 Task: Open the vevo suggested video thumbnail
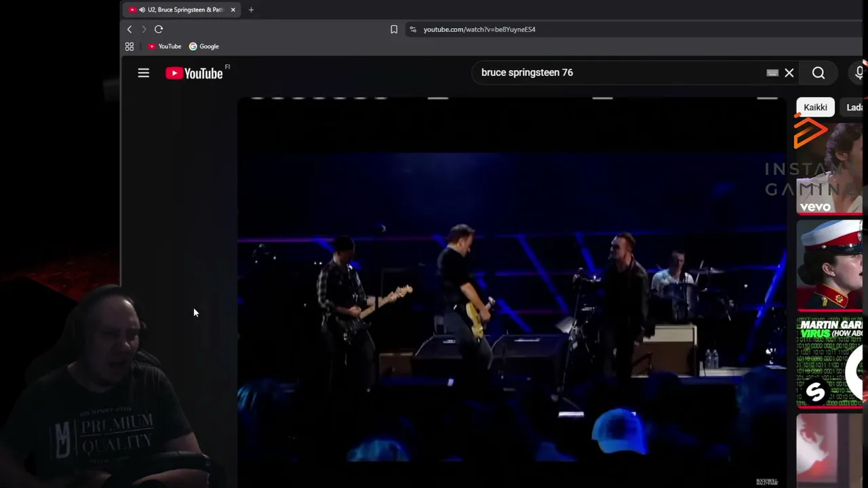pos(829,169)
